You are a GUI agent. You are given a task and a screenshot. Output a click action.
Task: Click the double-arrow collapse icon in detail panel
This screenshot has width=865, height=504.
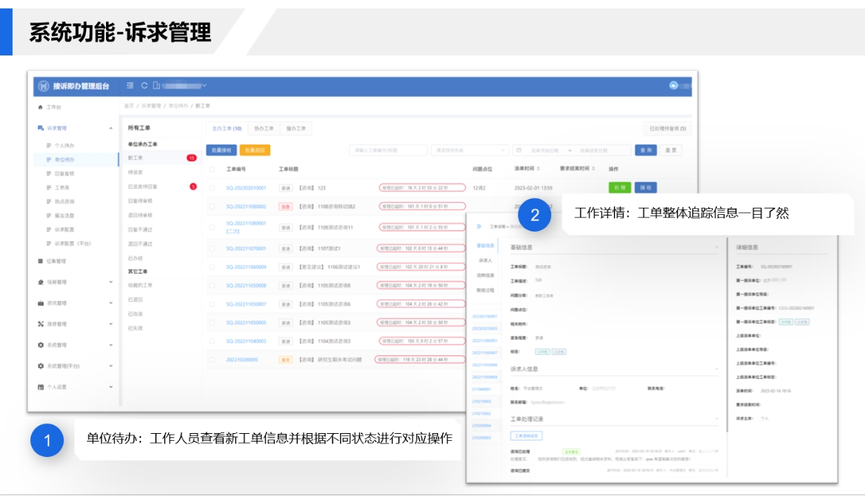(479, 227)
